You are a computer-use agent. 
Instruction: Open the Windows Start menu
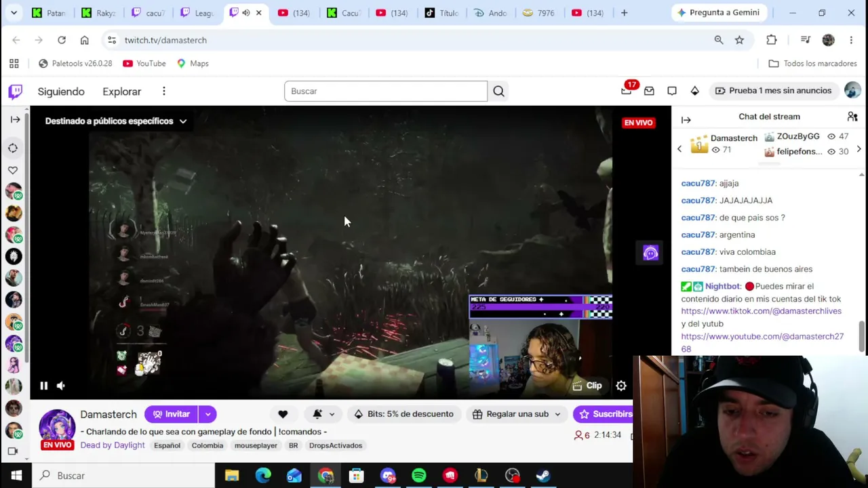click(x=16, y=476)
